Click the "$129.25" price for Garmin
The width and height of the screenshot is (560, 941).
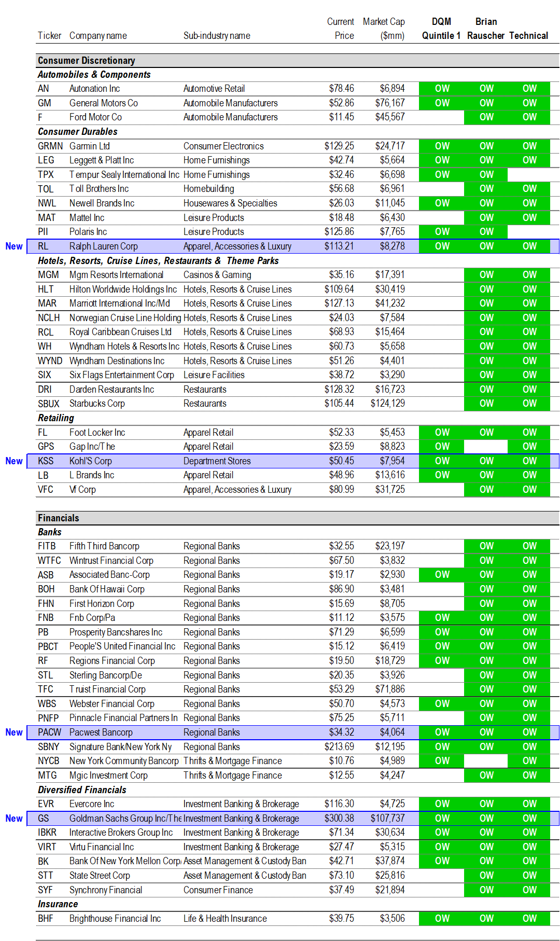(339, 146)
